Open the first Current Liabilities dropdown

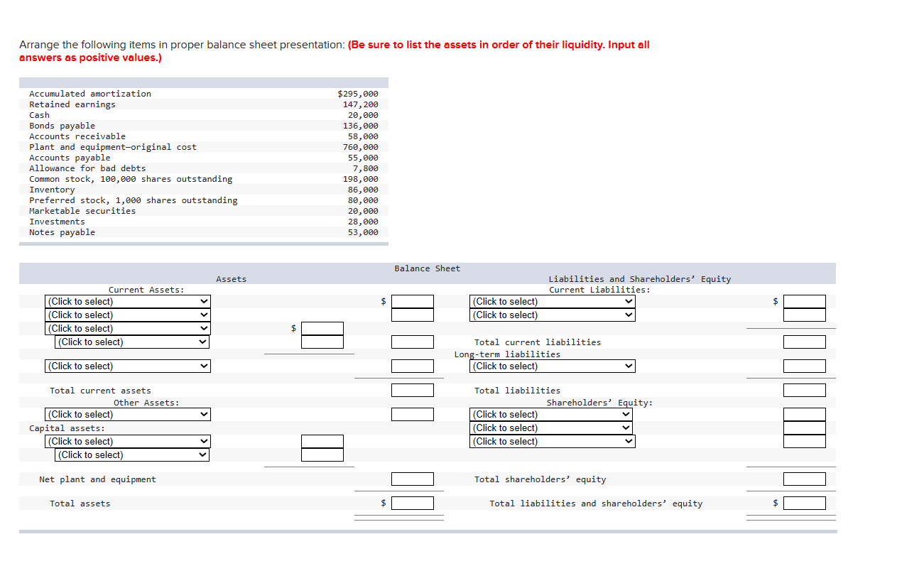(x=552, y=301)
